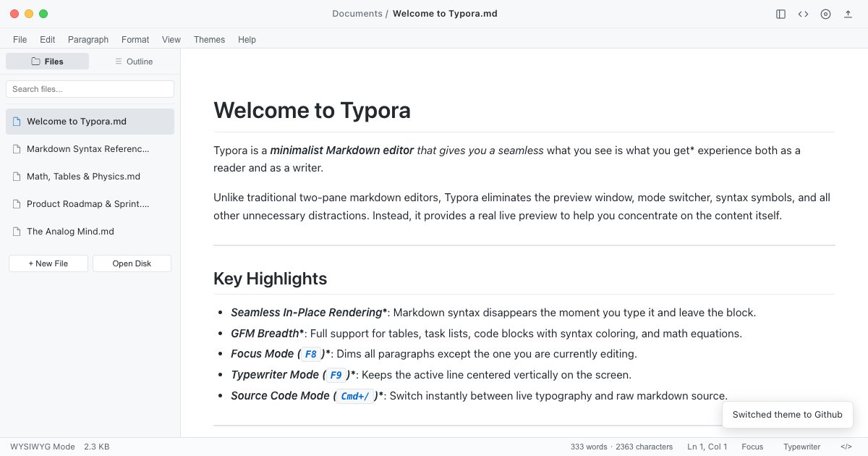868x456 pixels.
Task: Click the 333 words count in status bar
Action: [x=589, y=447]
